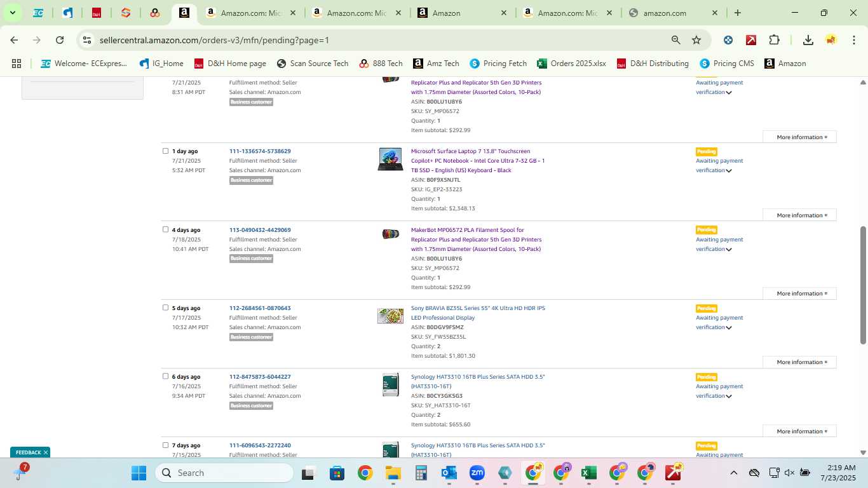Click the red arrow extension icon

click(x=751, y=40)
